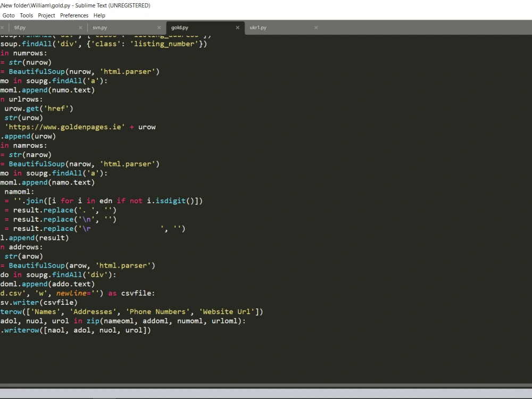Open the Help menu

click(x=99, y=15)
